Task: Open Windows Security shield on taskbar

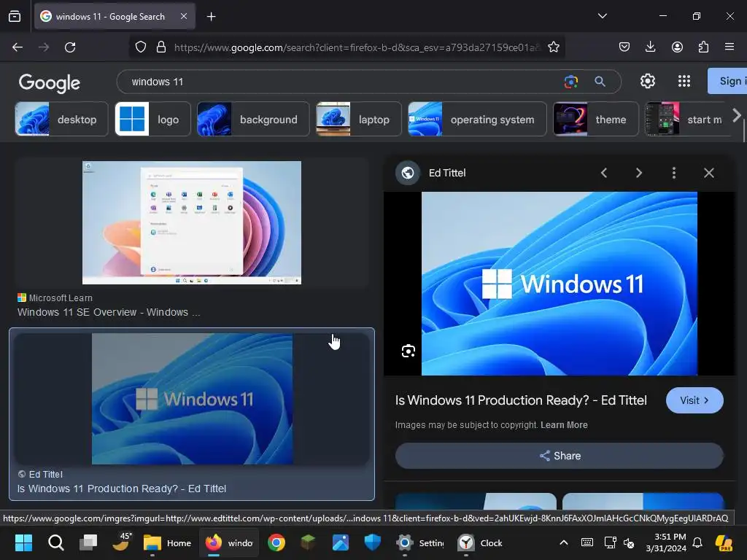Action: coord(373,542)
